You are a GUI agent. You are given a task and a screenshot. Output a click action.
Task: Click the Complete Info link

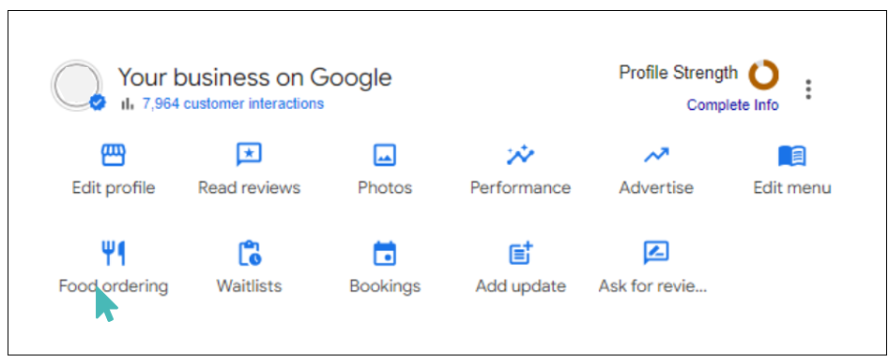(732, 105)
